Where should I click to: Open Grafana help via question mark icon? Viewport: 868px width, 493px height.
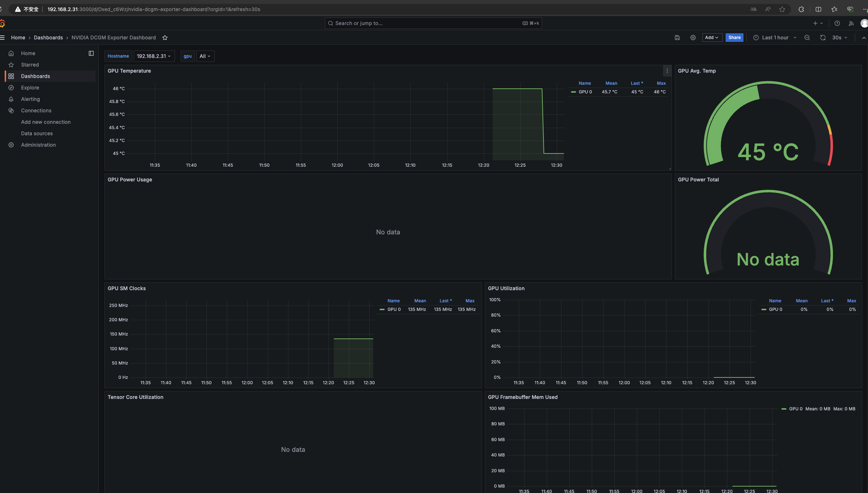(837, 23)
